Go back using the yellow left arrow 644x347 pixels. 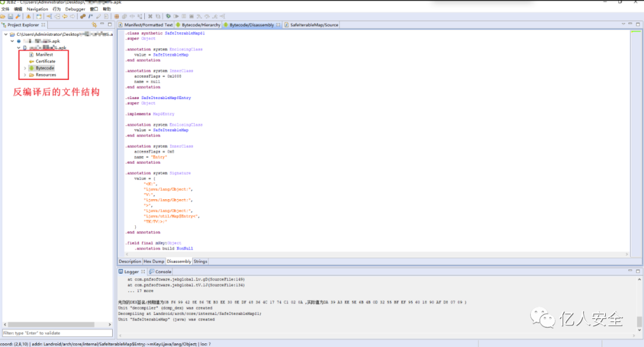point(65,17)
